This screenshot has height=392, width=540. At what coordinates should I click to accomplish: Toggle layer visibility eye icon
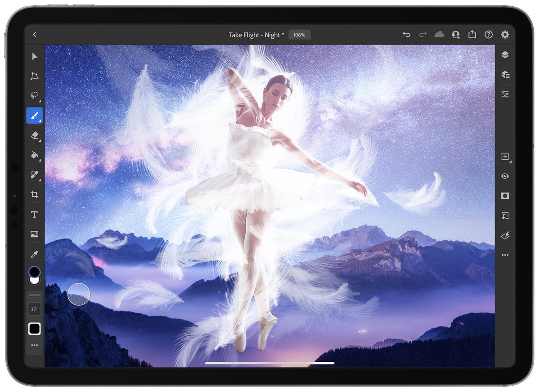coord(505,176)
